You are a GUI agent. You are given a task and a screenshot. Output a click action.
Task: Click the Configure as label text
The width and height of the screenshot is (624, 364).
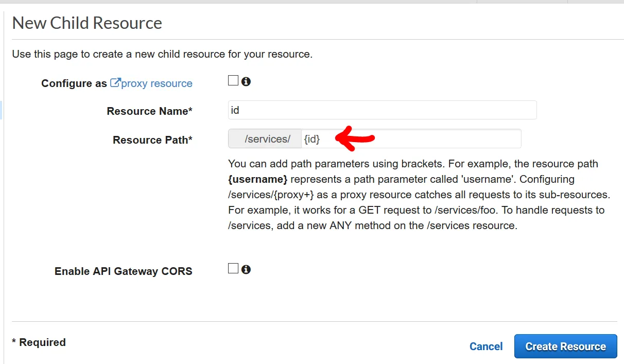coord(74,83)
